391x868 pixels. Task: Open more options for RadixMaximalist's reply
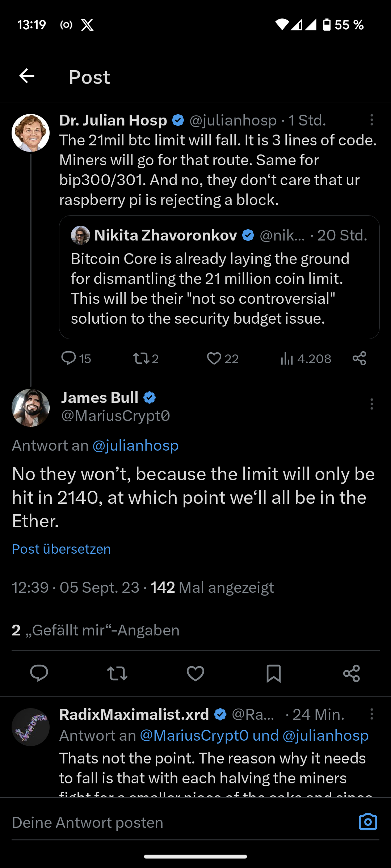[x=371, y=714]
